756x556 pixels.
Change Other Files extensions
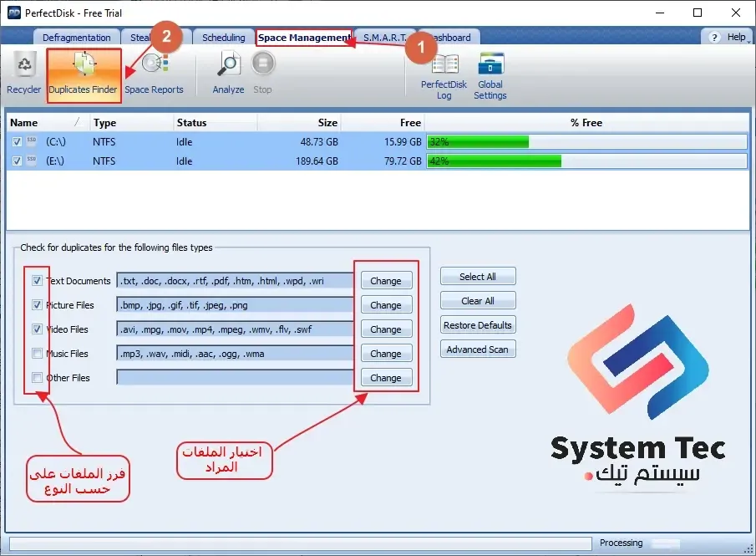pos(386,377)
